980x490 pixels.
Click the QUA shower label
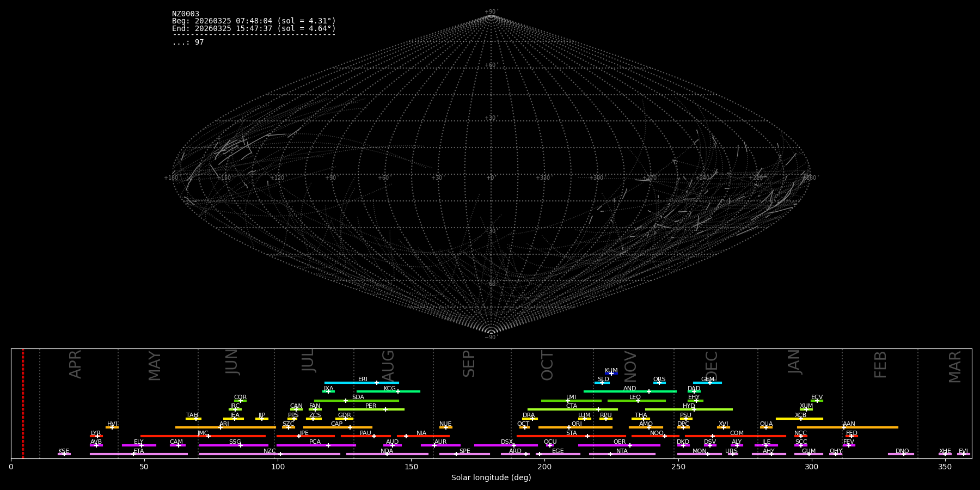pyautogui.click(x=766, y=424)
